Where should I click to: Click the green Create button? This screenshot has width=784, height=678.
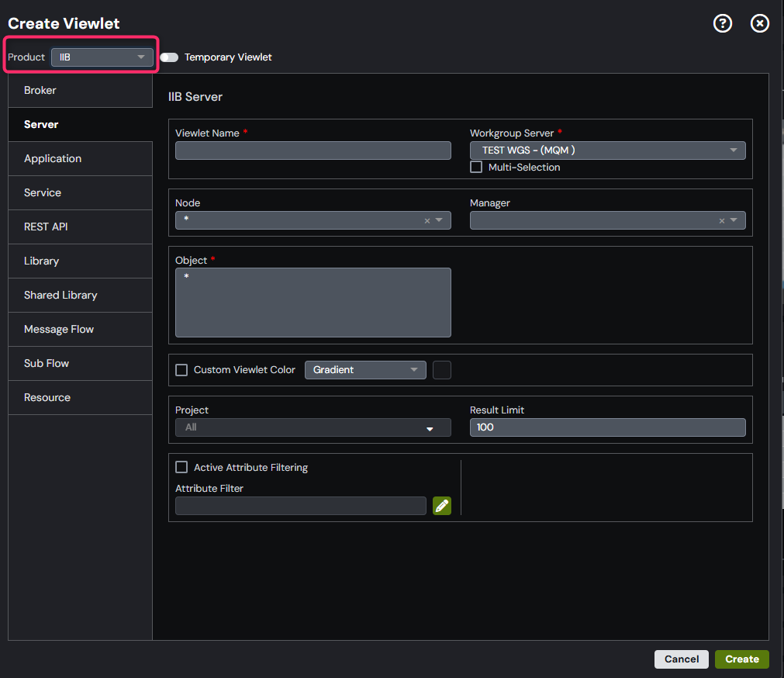742,659
